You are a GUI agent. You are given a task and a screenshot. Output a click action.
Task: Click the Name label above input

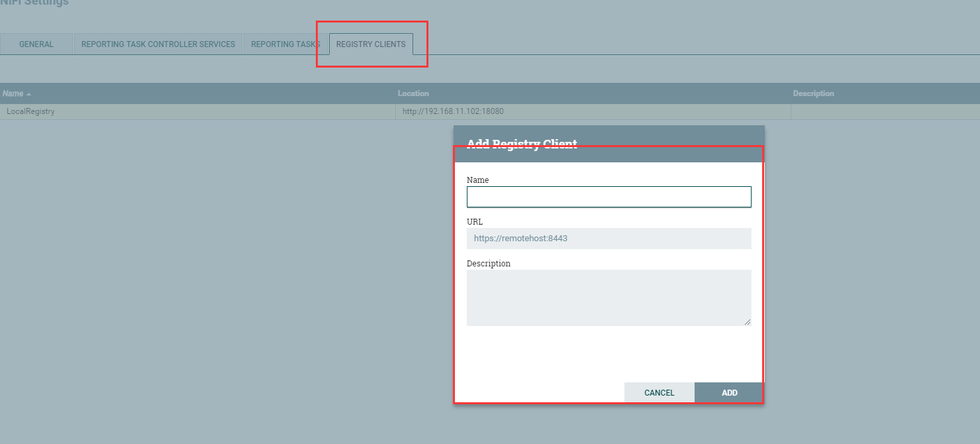[x=477, y=180]
